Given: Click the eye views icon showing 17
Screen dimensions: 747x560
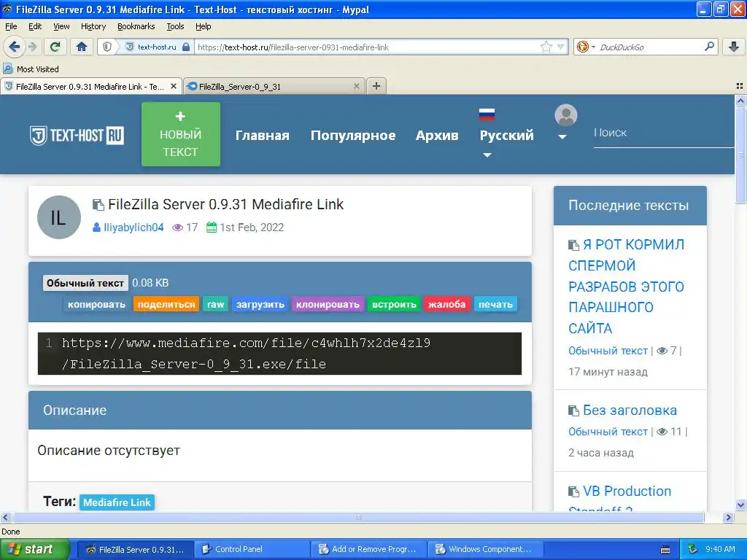Looking at the screenshot, I should click(x=177, y=227).
